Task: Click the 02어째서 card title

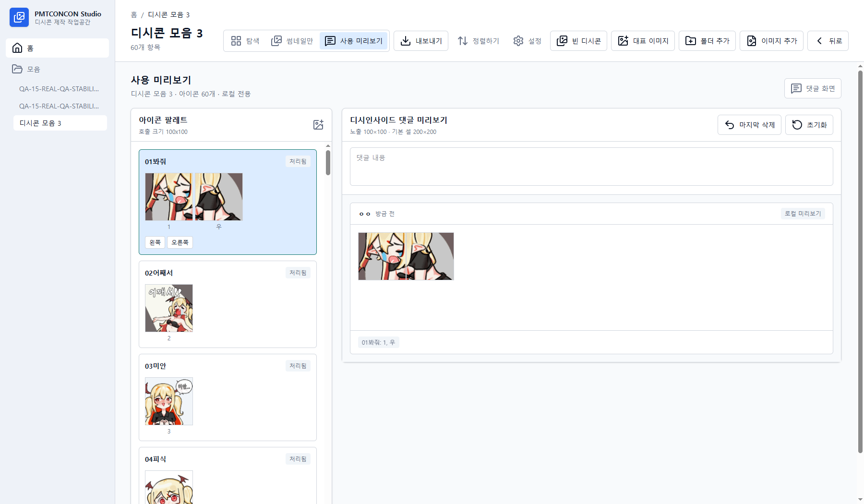Action: [159, 273]
